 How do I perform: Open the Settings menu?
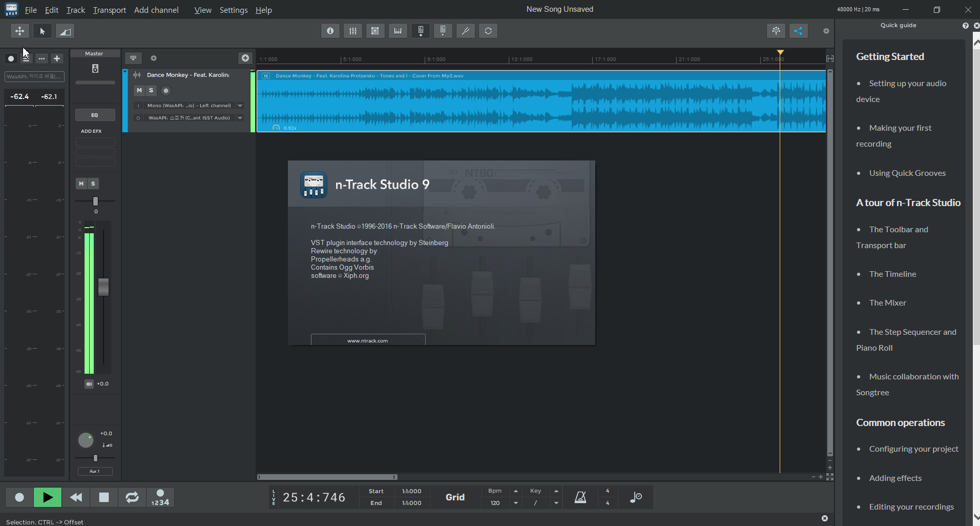pos(234,10)
